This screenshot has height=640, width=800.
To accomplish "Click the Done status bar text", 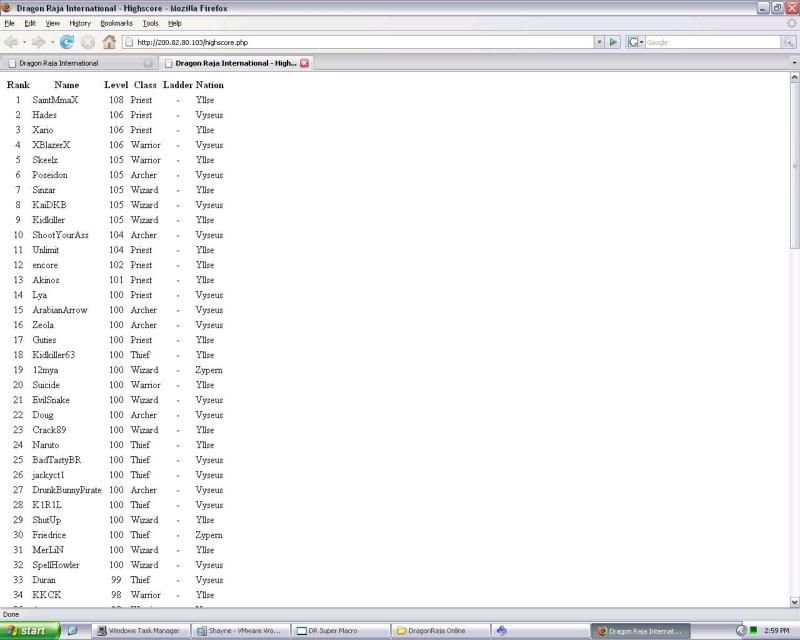I will click(11, 614).
